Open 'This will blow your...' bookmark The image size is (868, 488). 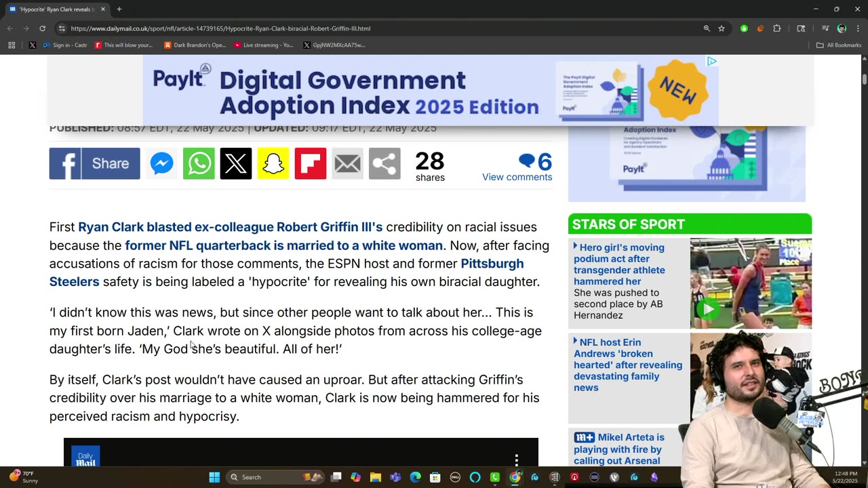pyautogui.click(x=124, y=45)
